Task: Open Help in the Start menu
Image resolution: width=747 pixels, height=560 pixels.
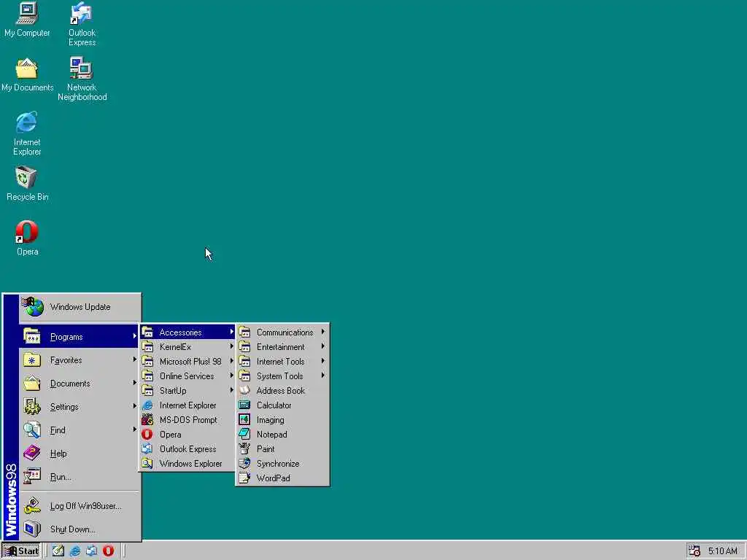Action: pyautogui.click(x=79, y=454)
